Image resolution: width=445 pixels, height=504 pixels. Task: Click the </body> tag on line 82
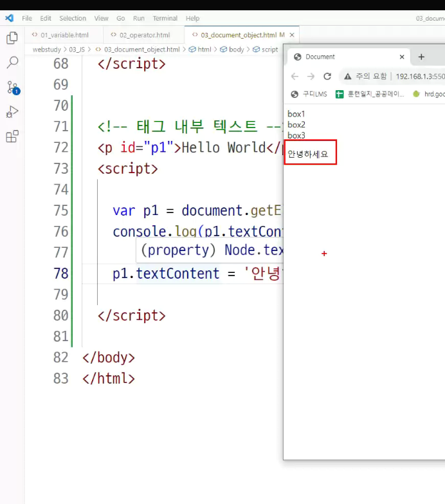(x=109, y=357)
